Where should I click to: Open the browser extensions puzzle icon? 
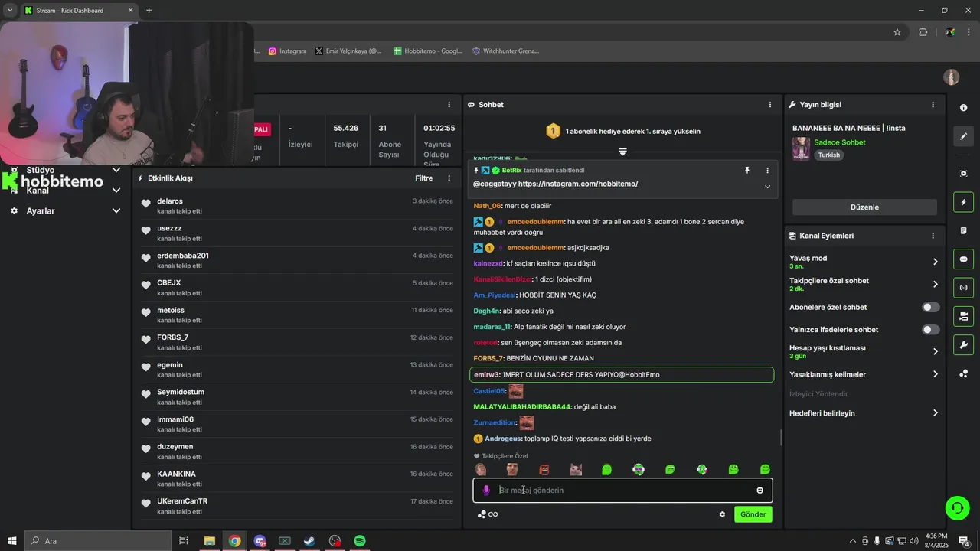click(923, 32)
